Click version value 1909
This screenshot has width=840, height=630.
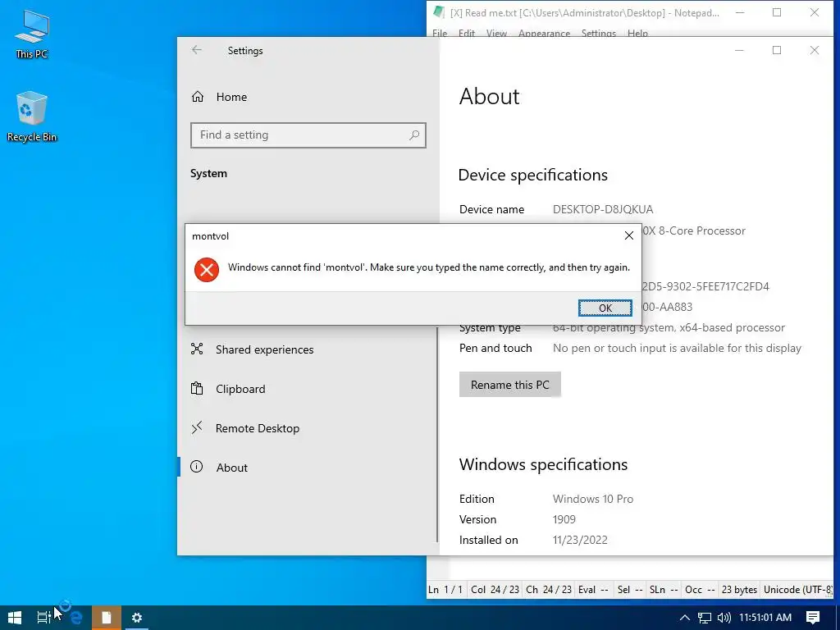point(564,519)
